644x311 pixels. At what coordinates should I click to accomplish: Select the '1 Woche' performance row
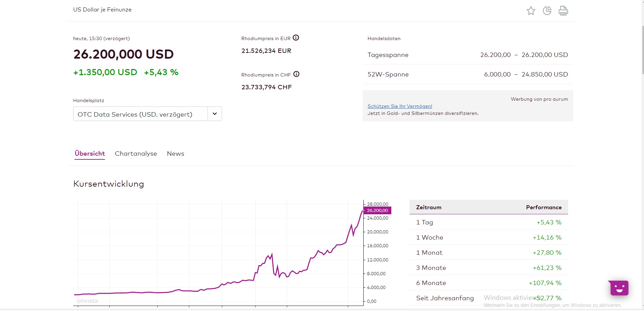(x=488, y=238)
